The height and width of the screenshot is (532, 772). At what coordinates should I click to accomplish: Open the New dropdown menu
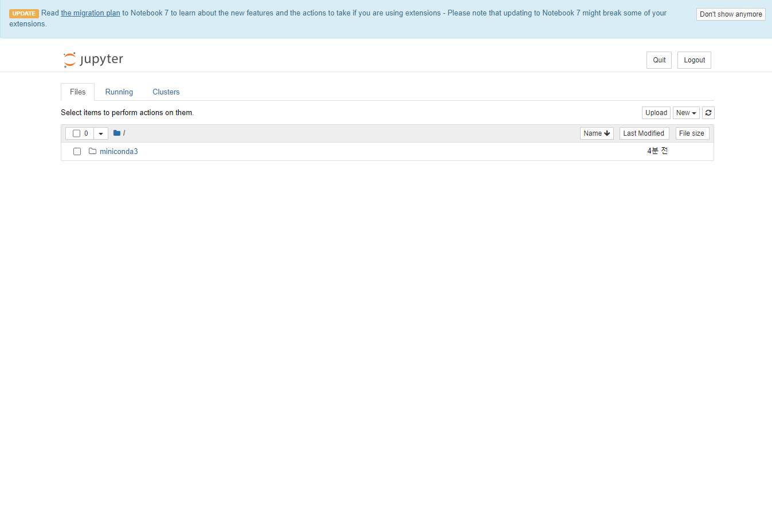(x=686, y=113)
